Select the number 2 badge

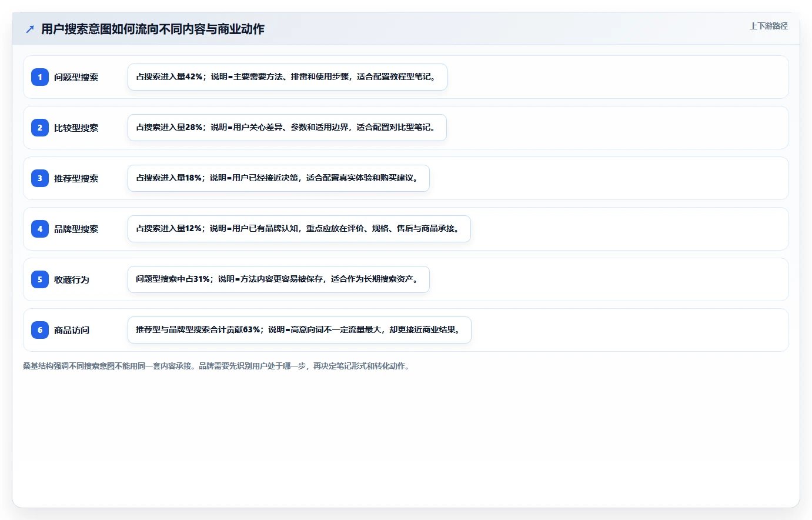[x=40, y=128]
